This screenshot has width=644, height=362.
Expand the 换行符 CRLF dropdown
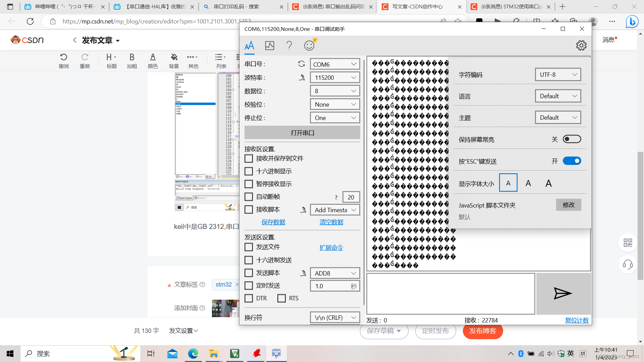click(335, 317)
